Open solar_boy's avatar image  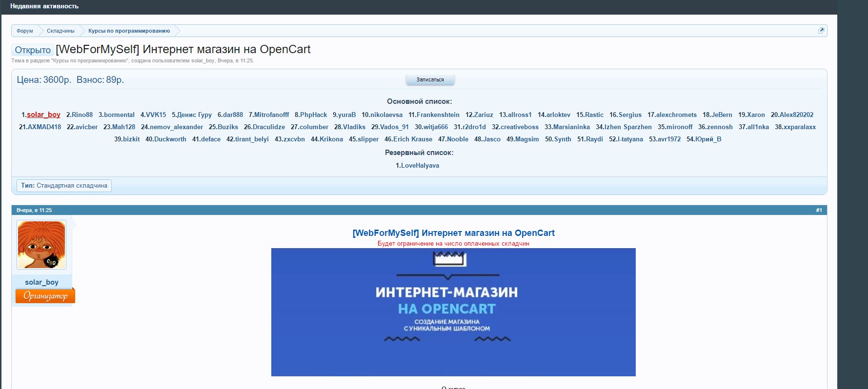pos(41,245)
